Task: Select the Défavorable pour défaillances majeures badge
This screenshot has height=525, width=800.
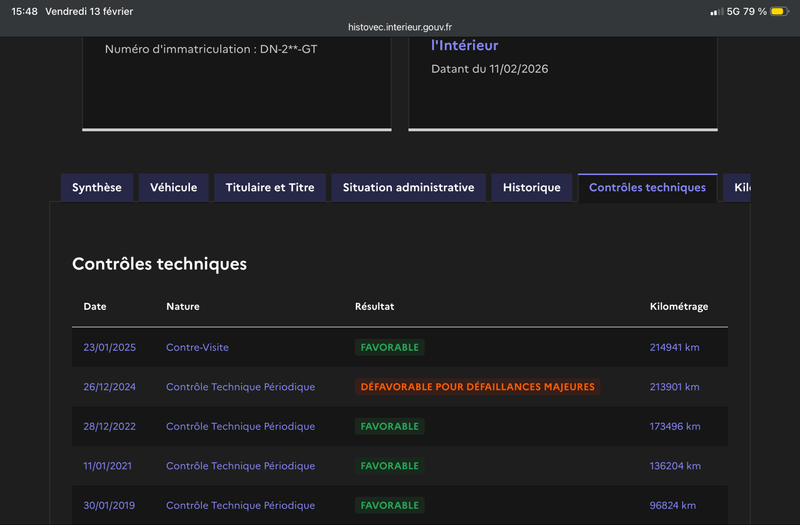Action: [477, 387]
